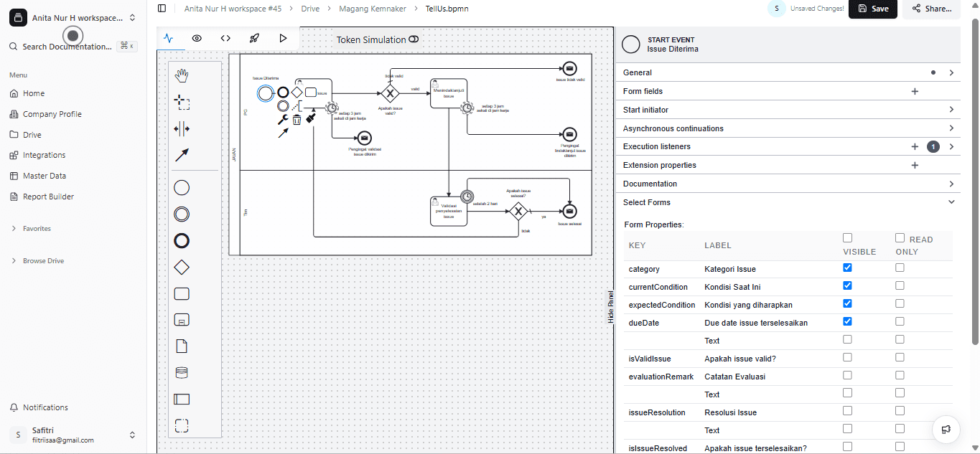Click the Save button
The image size is (980, 454).
(872, 9)
